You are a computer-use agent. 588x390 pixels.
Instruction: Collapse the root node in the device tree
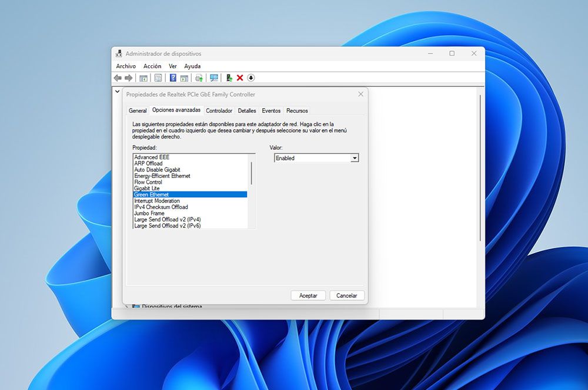click(118, 91)
